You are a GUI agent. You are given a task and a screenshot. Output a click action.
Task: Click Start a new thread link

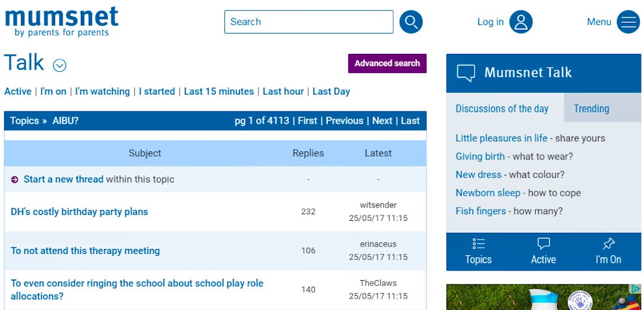click(x=63, y=180)
